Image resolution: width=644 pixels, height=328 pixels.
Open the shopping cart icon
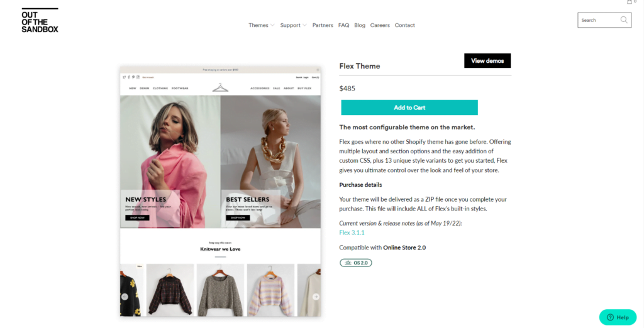[630, 2]
